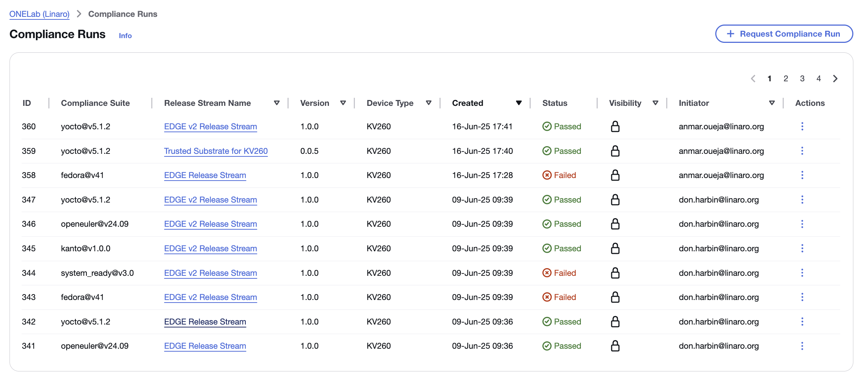Viewport: 868px width, 389px height.
Task: Open actions menu for run 343
Action: (x=802, y=297)
